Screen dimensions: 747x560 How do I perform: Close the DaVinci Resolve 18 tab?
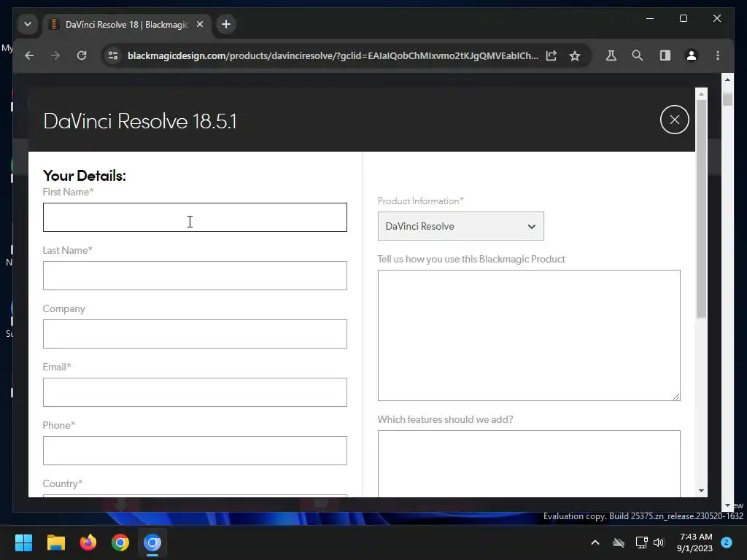(200, 24)
